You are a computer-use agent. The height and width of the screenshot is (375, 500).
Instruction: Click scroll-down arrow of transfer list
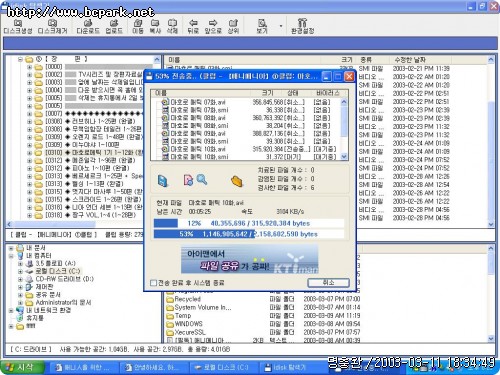tap(344, 156)
